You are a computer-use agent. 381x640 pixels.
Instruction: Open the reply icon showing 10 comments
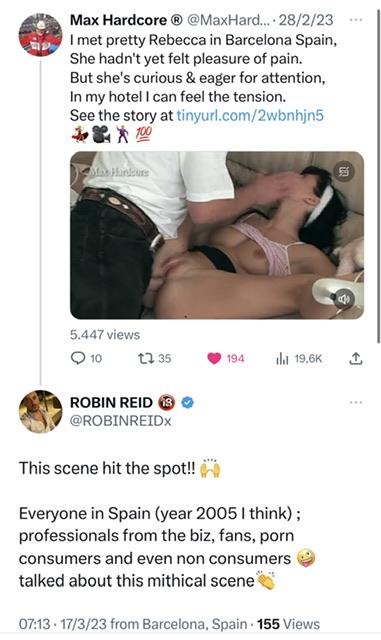78,358
